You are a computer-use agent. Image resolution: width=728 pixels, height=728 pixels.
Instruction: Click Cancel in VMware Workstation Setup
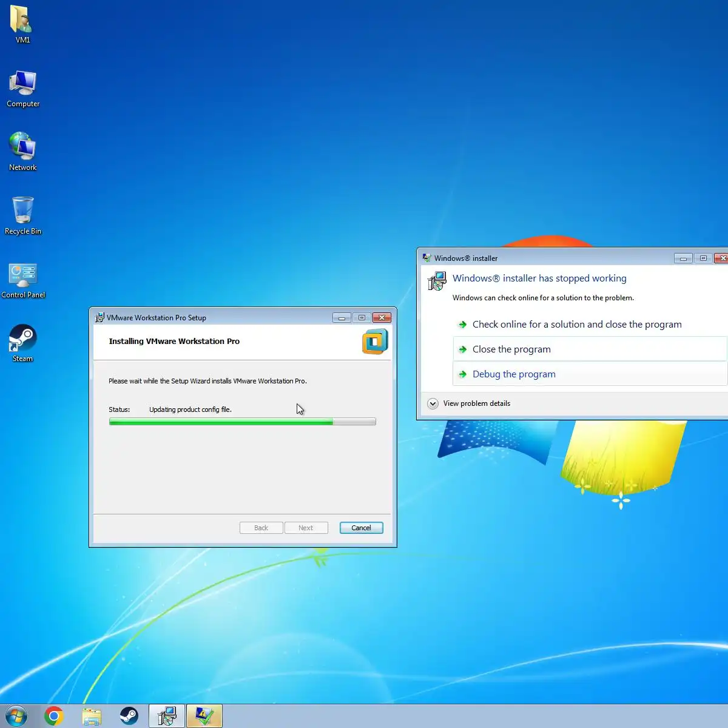[362, 528]
